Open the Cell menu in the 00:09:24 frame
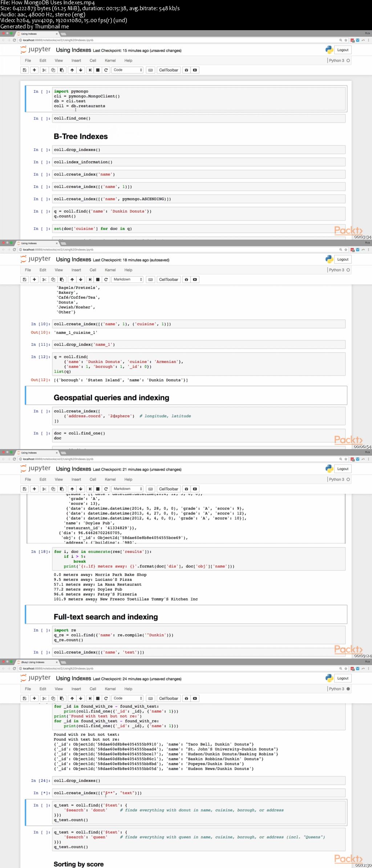The image size is (372, 868). click(x=93, y=480)
